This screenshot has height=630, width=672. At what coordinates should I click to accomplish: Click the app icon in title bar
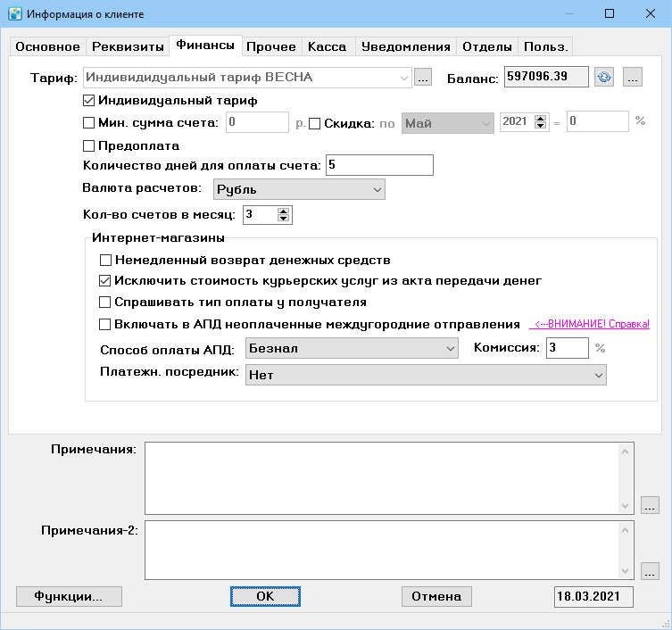click(x=15, y=13)
